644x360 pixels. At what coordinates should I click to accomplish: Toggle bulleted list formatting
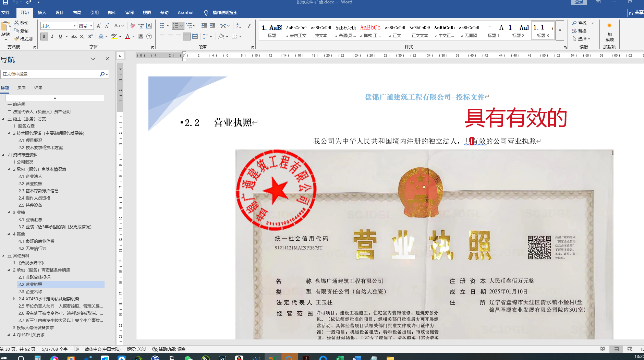click(162, 26)
